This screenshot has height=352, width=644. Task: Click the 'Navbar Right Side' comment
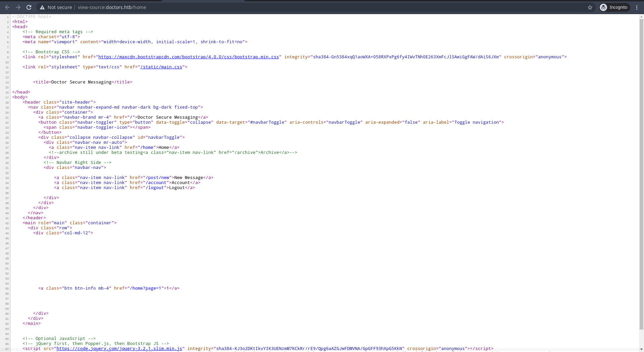(x=77, y=163)
